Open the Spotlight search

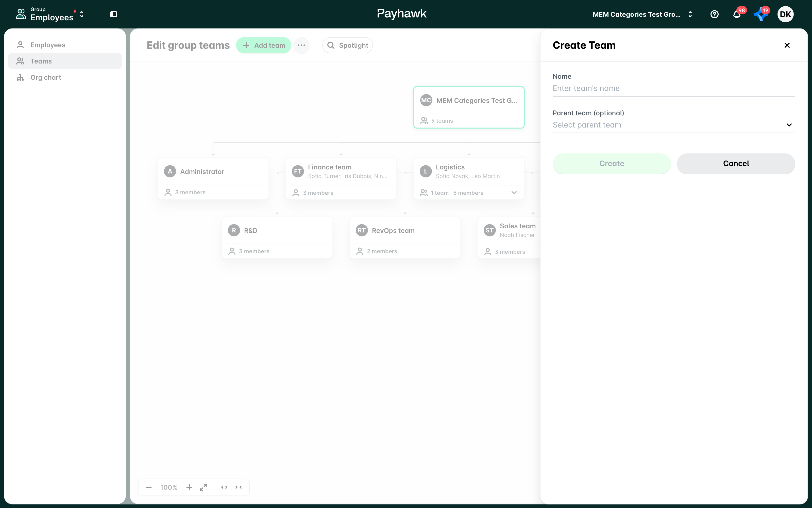coord(348,45)
